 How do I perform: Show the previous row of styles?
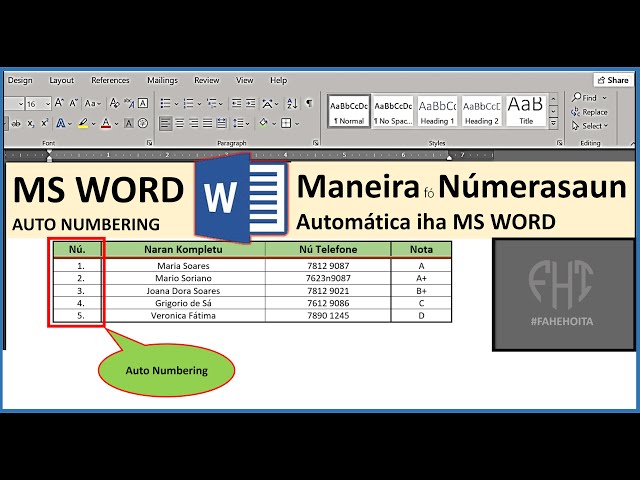coord(553,99)
